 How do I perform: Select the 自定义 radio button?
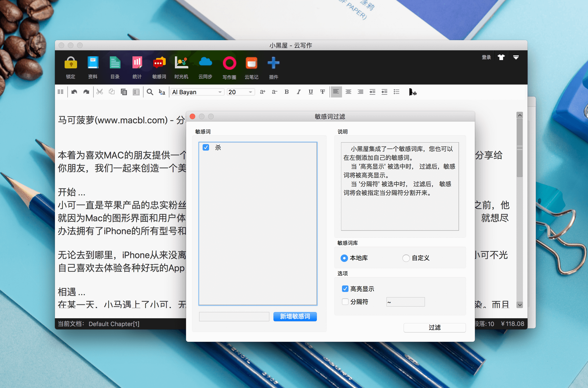(x=406, y=258)
